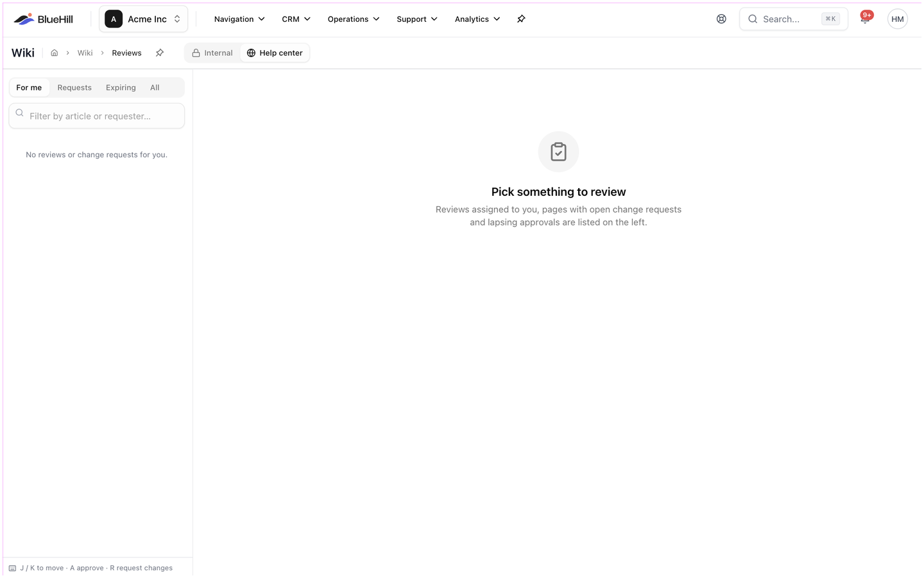Pin the Reviews page

[160, 53]
